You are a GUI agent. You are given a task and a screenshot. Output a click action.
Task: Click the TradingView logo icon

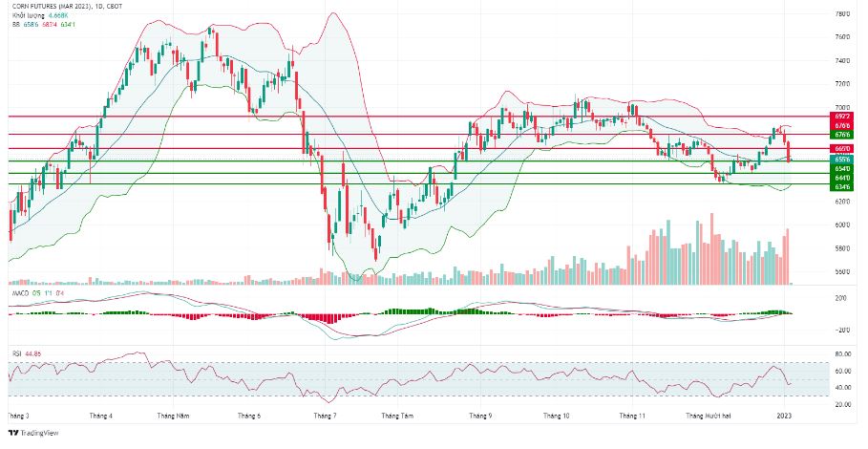coord(12,433)
